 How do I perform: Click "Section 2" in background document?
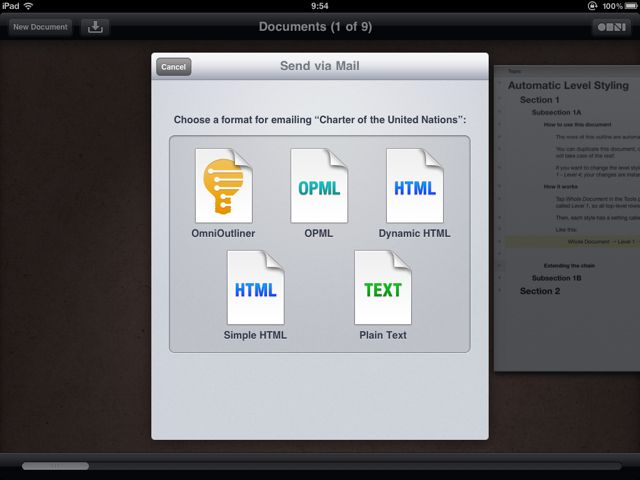pos(540,291)
